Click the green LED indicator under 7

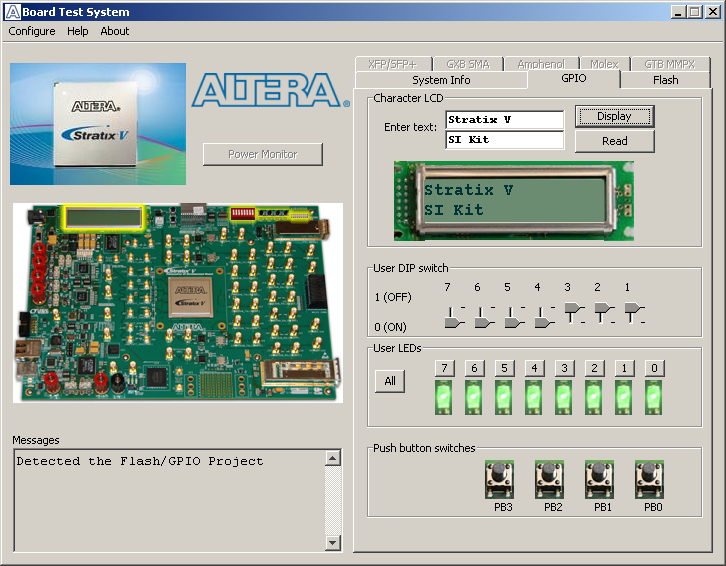(x=444, y=397)
